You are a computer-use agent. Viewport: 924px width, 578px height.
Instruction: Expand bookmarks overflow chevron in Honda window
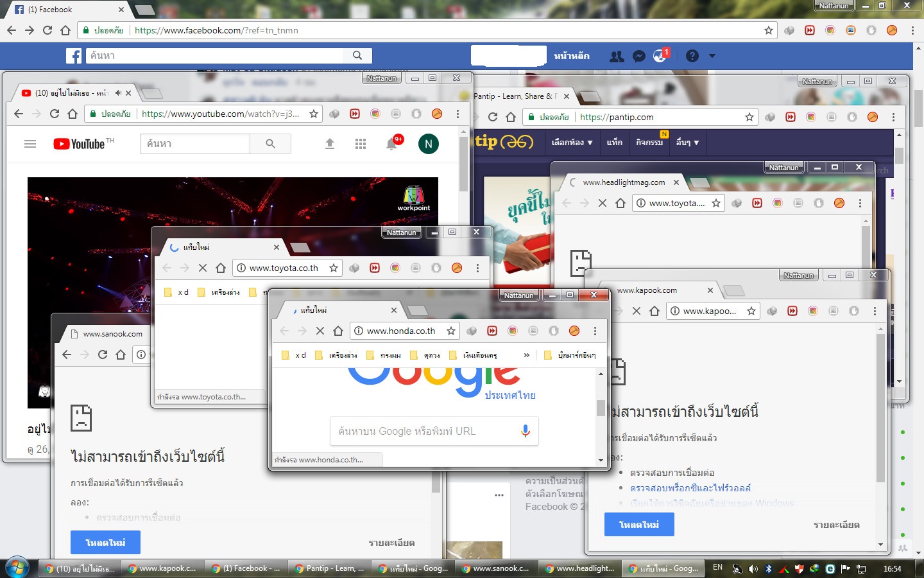click(527, 355)
